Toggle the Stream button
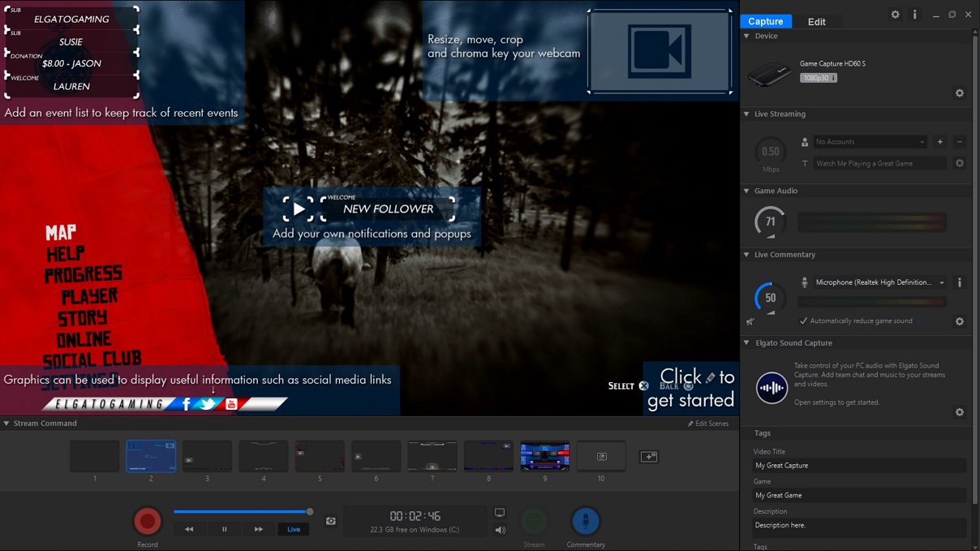Screen dimensions: 980x551 (534, 521)
